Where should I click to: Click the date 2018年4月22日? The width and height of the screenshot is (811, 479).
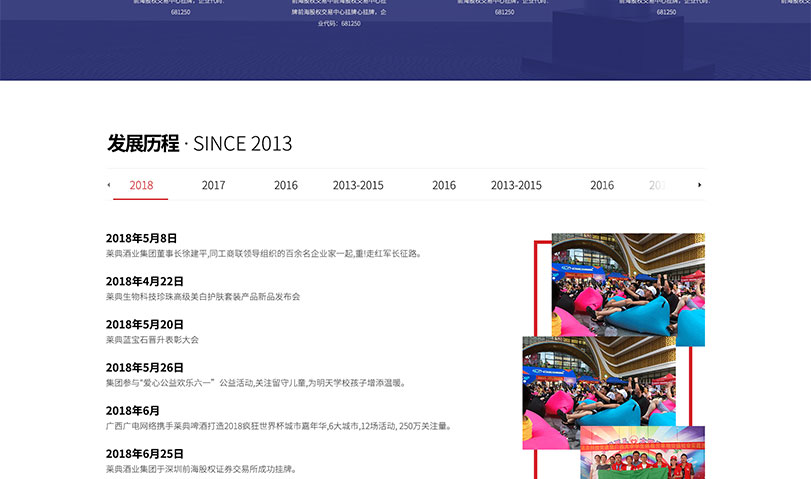[x=145, y=281]
